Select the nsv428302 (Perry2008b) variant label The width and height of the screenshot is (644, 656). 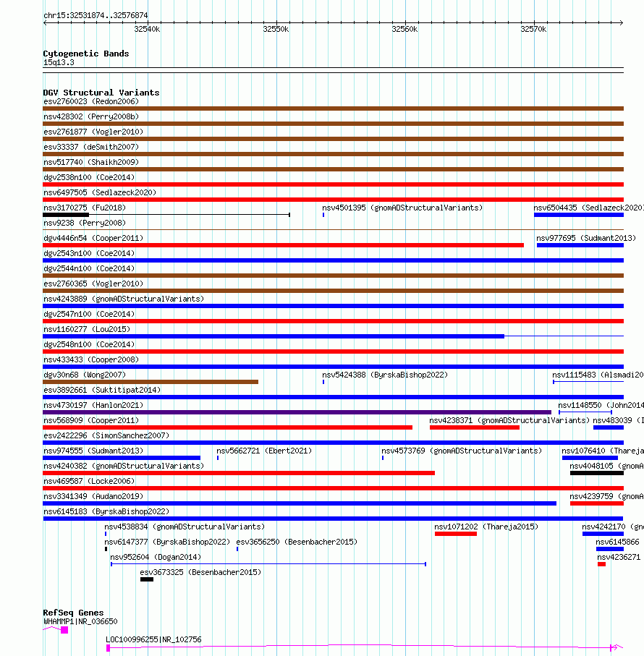click(90, 116)
